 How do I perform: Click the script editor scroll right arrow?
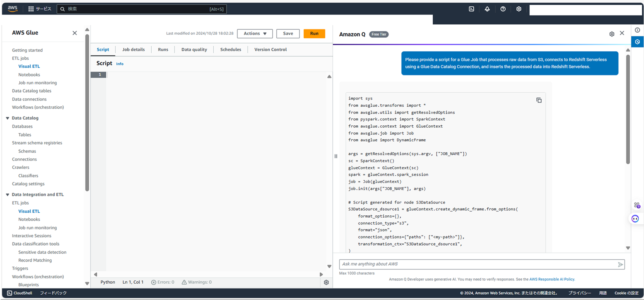point(321,274)
